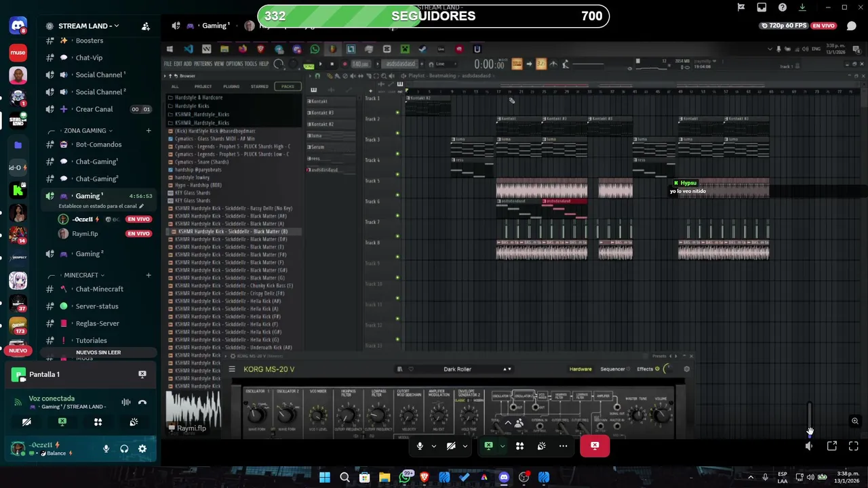Adjust the stream volume slider
The width and height of the screenshot is (868, 488).
pos(809,419)
